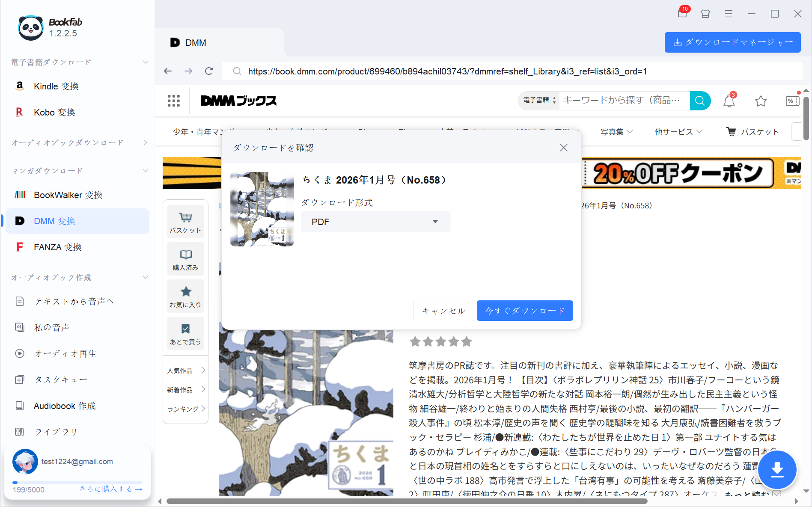Screen dimensions: 812x507
Task: Add to favorites via お気に入り button
Action: click(x=185, y=296)
